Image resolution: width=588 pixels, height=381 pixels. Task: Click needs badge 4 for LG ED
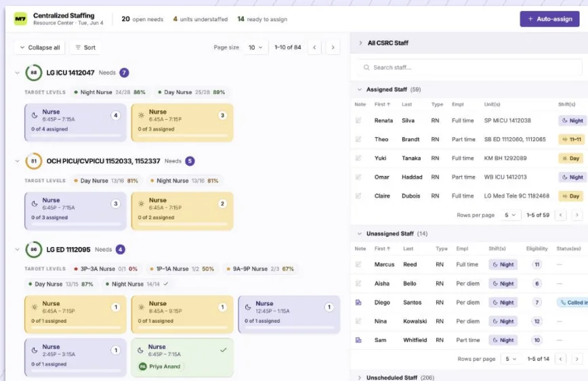coord(121,250)
